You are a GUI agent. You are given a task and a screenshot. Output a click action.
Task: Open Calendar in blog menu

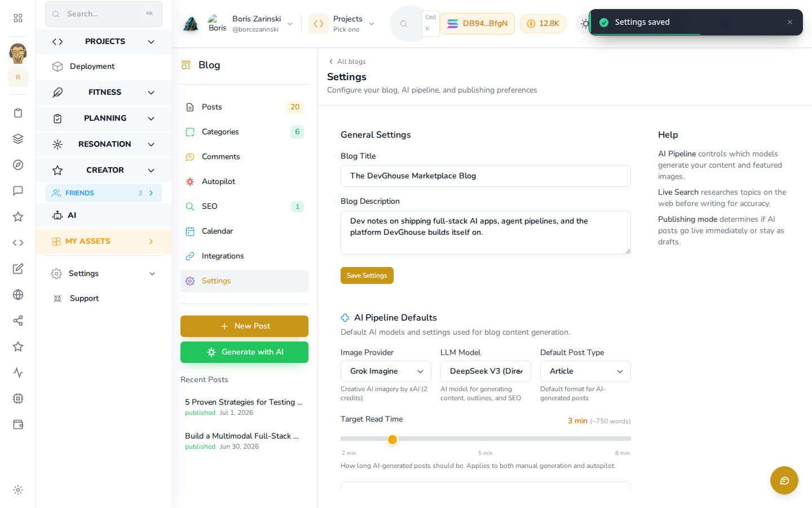[244, 231]
